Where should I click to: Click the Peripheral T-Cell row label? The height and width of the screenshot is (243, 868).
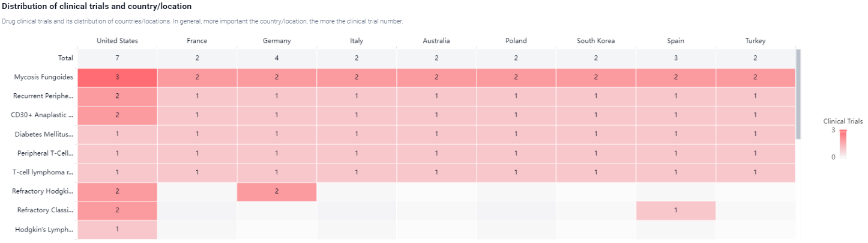pyautogui.click(x=45, y=153)
